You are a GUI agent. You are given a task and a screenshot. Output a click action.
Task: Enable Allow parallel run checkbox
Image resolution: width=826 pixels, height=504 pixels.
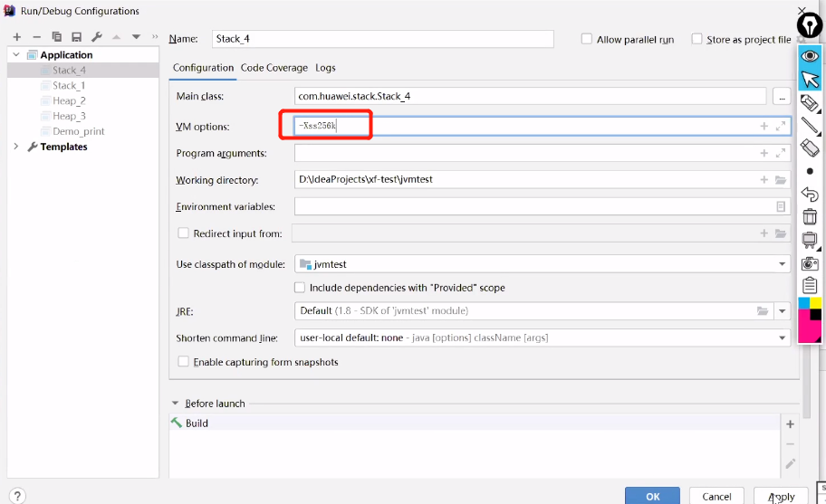point(587,39)
